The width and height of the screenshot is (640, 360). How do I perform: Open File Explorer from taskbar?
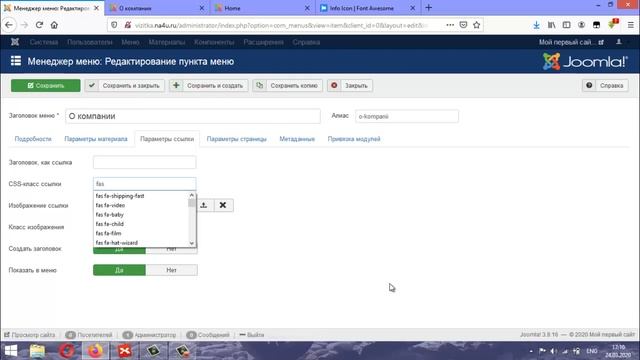point(37,351)
